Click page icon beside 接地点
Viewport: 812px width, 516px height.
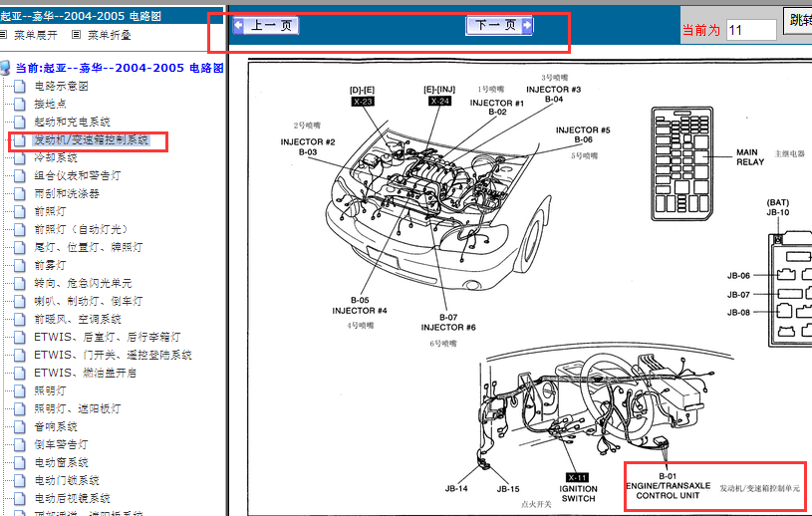coord(20,104)
